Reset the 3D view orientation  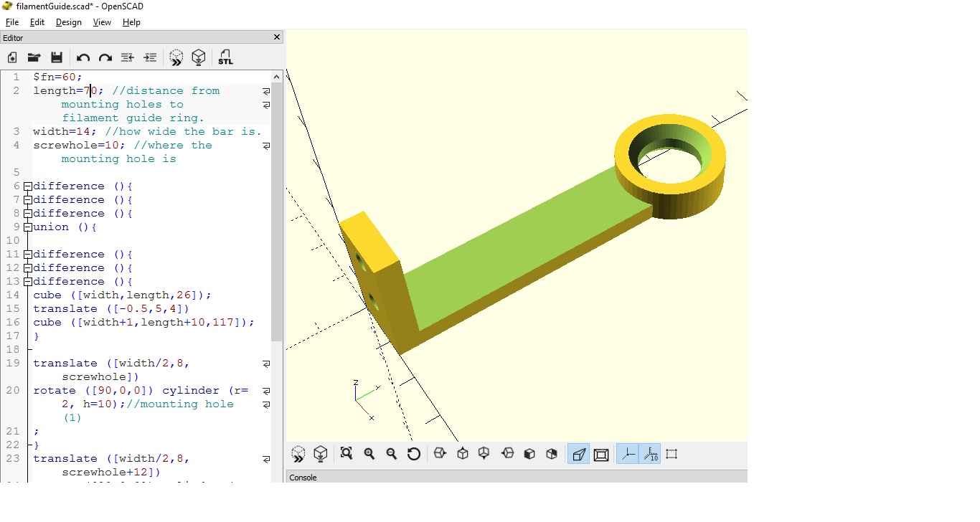pyautogui.click(x=414, y=454)
